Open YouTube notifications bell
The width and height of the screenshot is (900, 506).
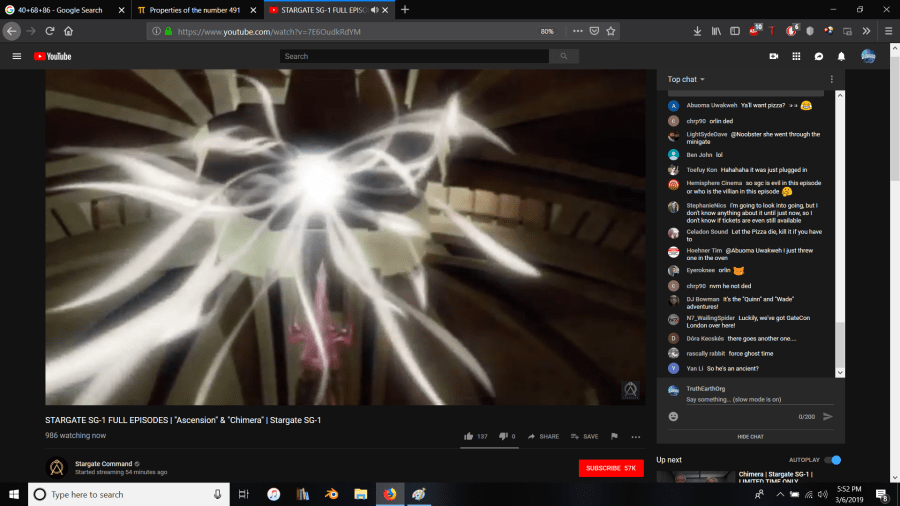coord(841,56)
